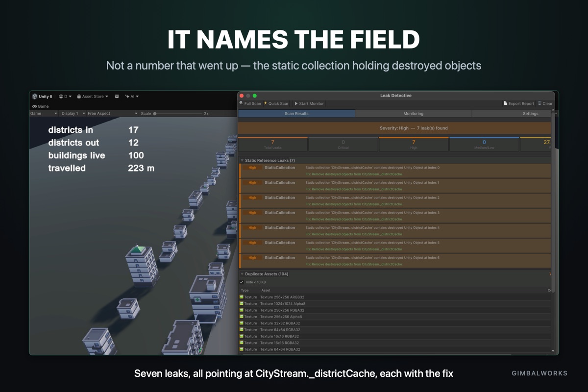Switch to the Settings tab
Viewport: 588px width, 392px height.
[x=512, y=113]
